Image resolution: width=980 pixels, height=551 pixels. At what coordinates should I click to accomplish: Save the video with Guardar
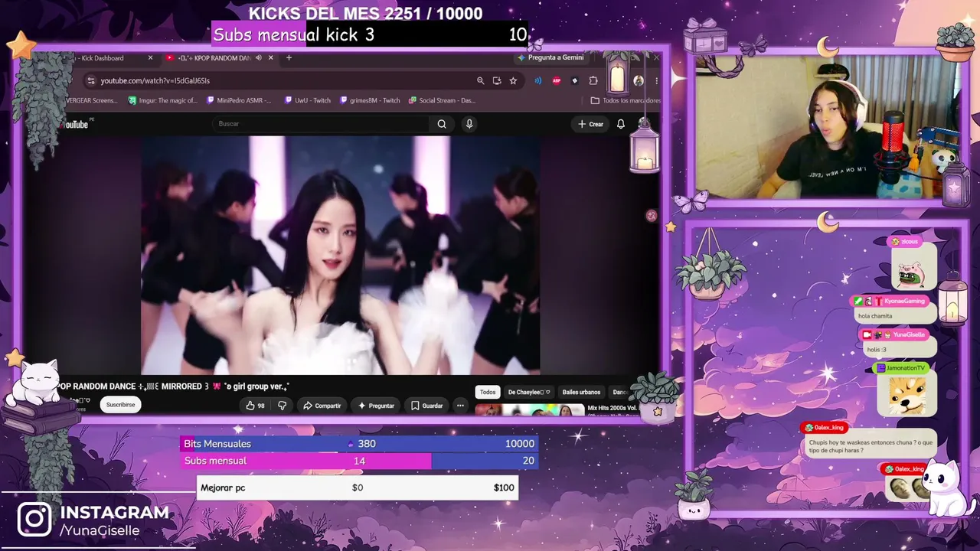coord(426,406)
